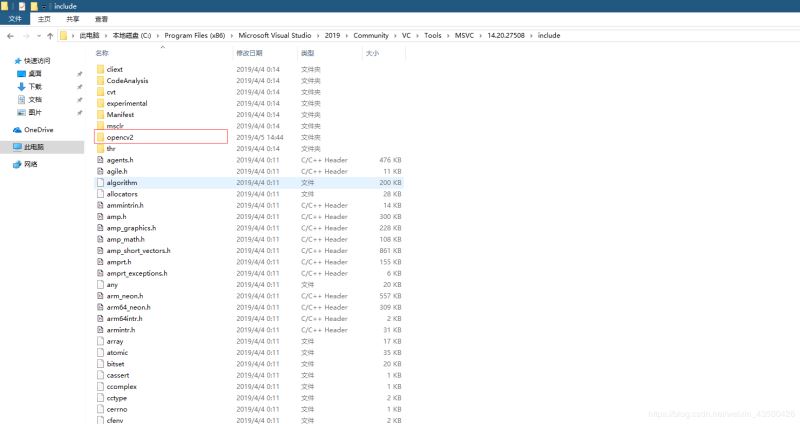
Task: Expand chevron after VC breadcrumb
Action: (417, 36)
